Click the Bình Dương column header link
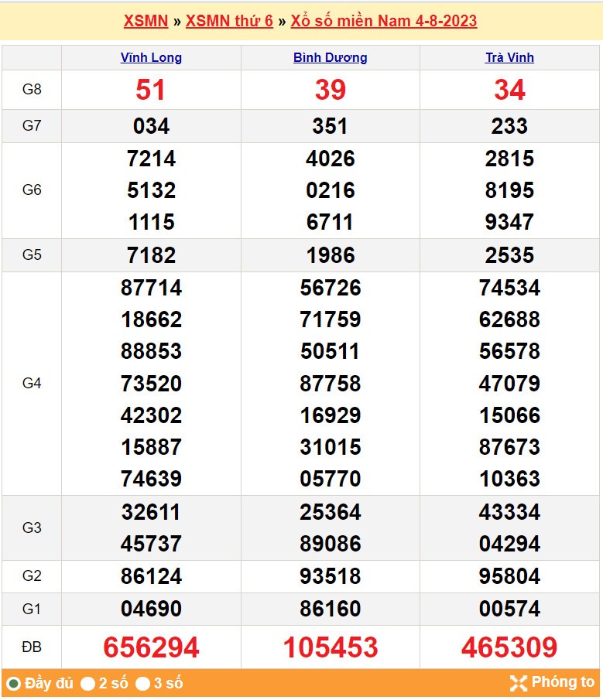 coord(331,57)
